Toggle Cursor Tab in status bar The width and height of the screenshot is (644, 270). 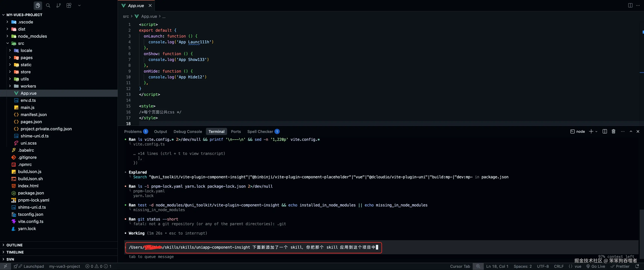[460, 266]
